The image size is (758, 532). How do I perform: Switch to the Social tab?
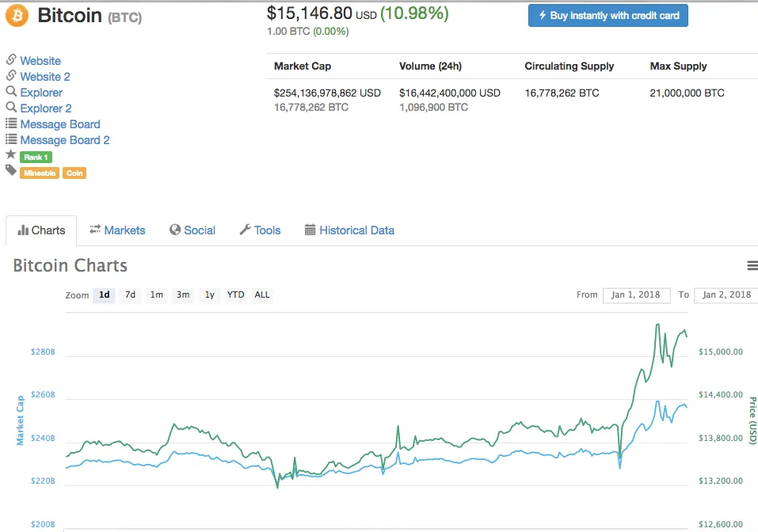(192, 230)
